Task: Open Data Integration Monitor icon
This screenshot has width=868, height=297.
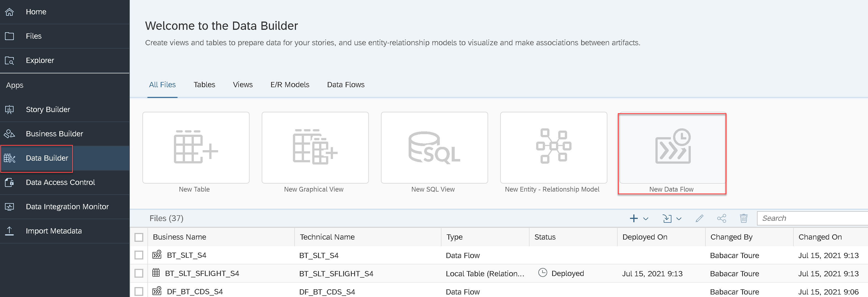Action: point(9,206)
